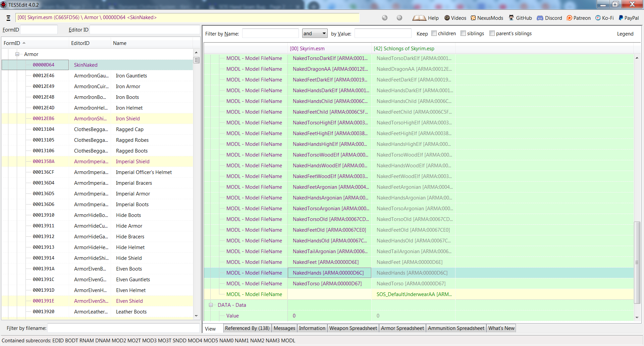Switch to the Referenced By (138) tab
Image resolution: width=644 pixels, height=346 pixels.
click(247, 328)
